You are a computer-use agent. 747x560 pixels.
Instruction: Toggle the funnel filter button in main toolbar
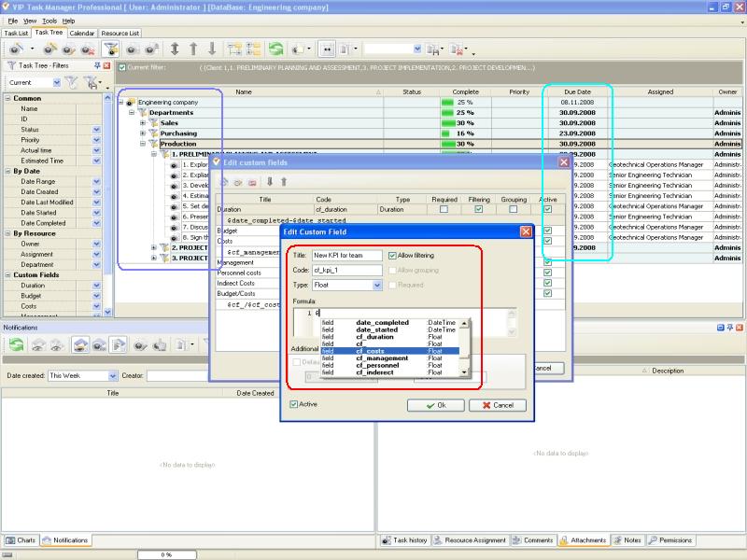[110, 49]
